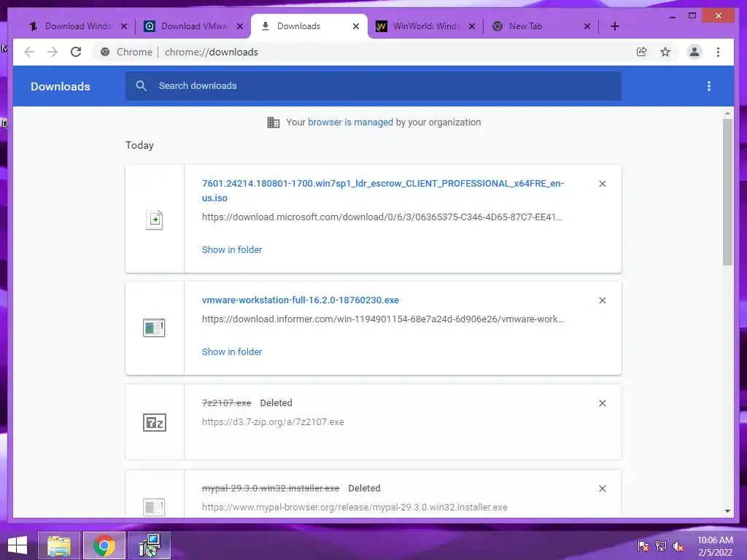Image resolution: width=747 pixels, height=560 pixels.
Task: Remove the ISO download from list
Action: click(x=602, y=184)
